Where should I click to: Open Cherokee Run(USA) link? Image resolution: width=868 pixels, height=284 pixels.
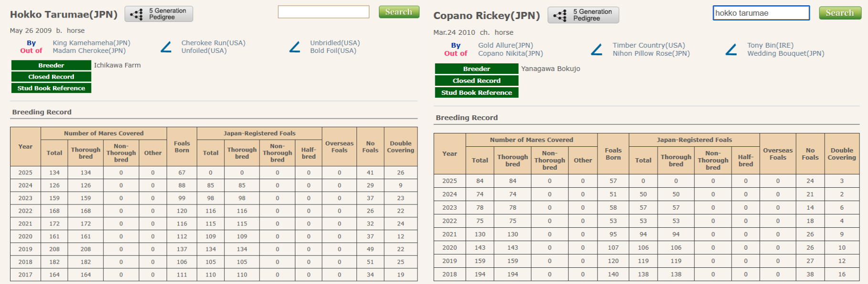[x=213, y=43]
